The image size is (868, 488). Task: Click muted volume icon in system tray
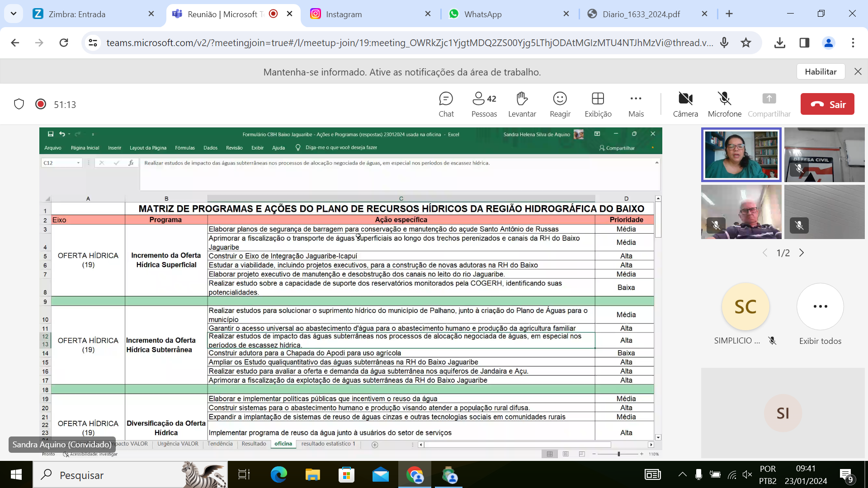(747, 474)
